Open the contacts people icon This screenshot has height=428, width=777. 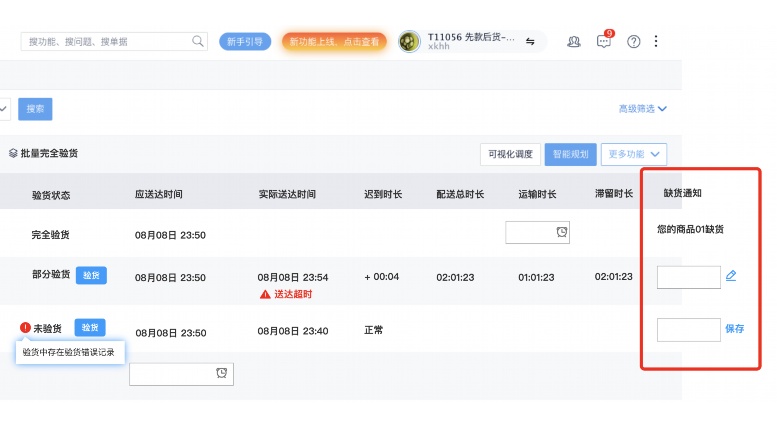573,42
